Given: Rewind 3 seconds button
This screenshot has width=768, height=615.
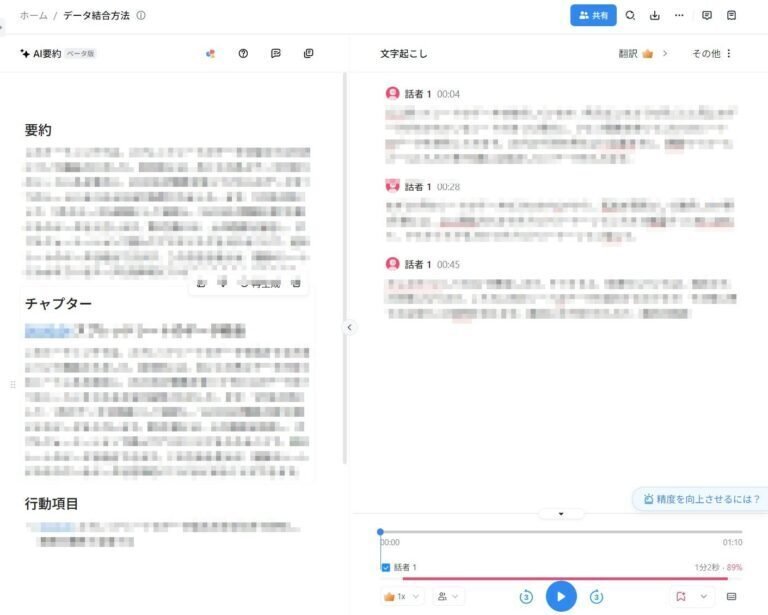Looking at the screenshot, I should [526, 597].
